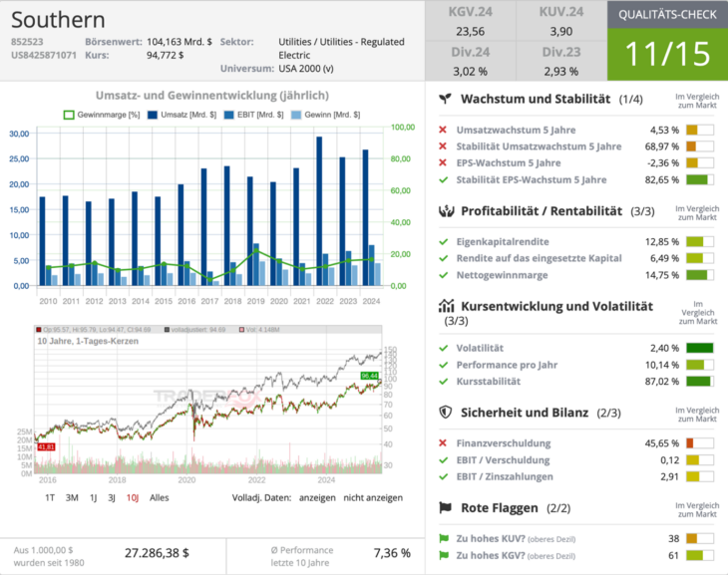Open the Umsatzwachstum 5 Jahre metric
Image resolution: width=728 pixels, height=575 pixels.
[516, 130]
